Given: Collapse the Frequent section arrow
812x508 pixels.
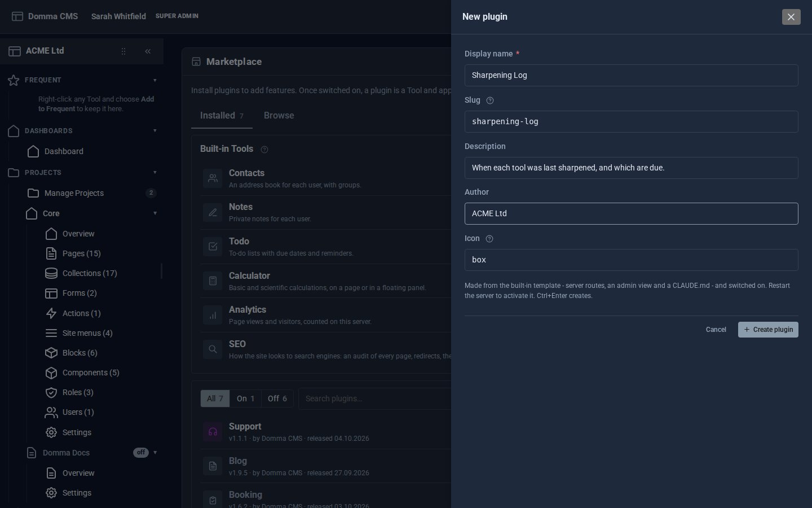Looking at the screenshot, I should pos(155,80).
